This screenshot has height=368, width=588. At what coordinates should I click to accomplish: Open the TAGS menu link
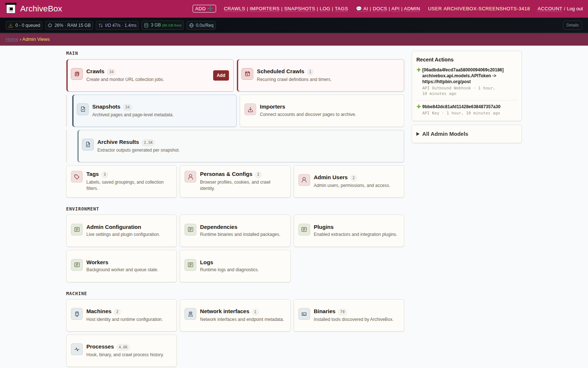[341, 8]
